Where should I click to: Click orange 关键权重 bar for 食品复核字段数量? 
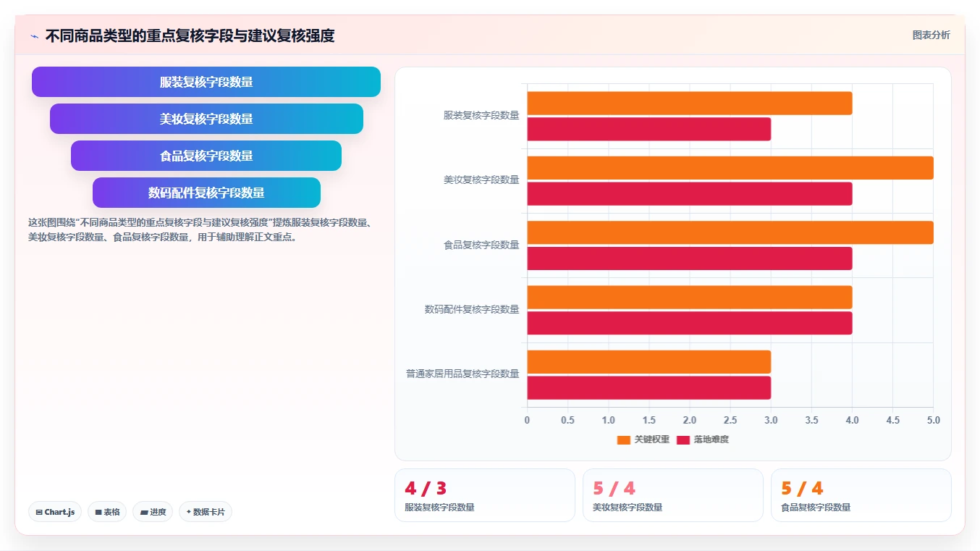tap(730, 232)
